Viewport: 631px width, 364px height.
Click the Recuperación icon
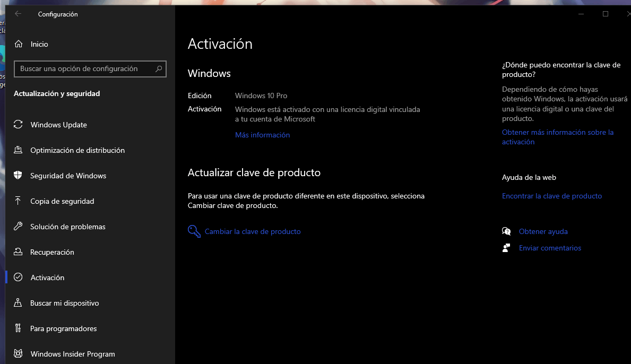[x=18, y=252]
